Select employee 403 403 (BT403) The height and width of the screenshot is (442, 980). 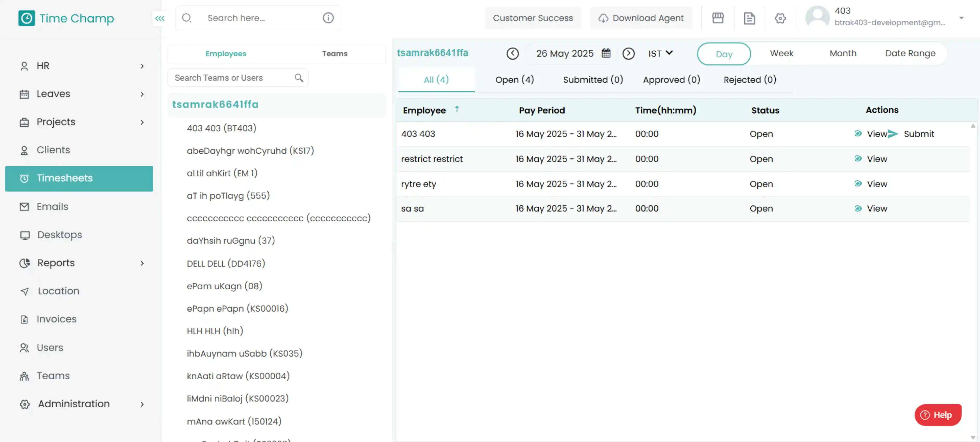click(x=221, y=128)
